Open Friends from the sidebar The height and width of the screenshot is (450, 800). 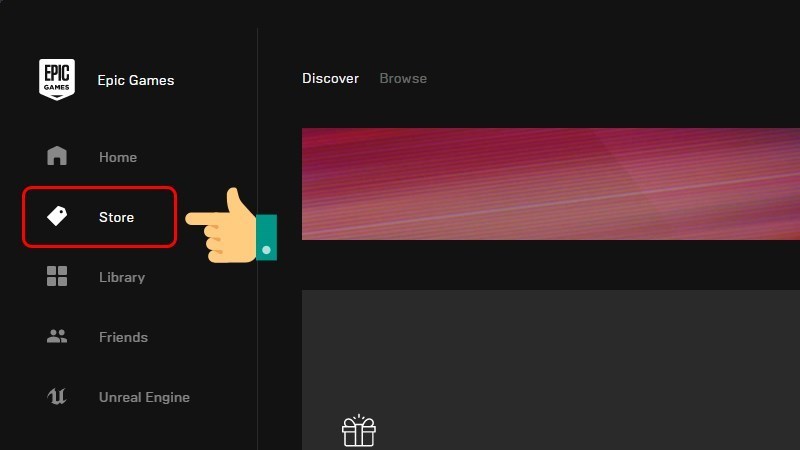coord(123,337)
